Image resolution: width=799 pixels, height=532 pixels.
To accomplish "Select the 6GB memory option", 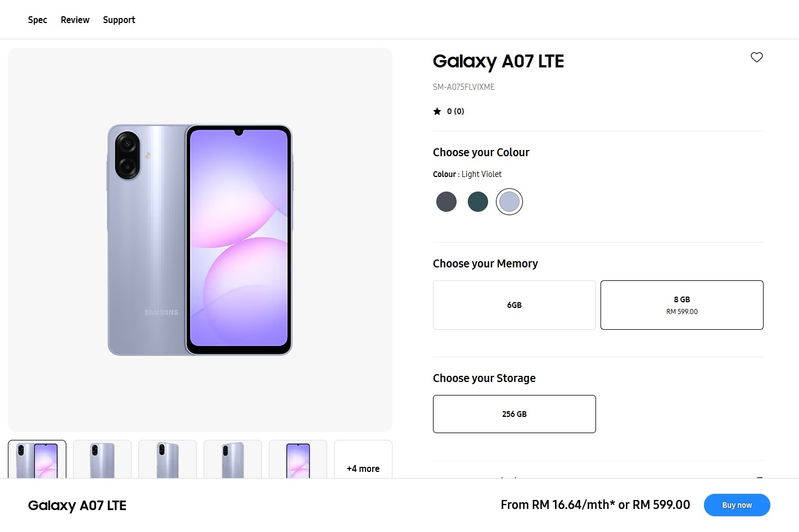I will (514, 305).
